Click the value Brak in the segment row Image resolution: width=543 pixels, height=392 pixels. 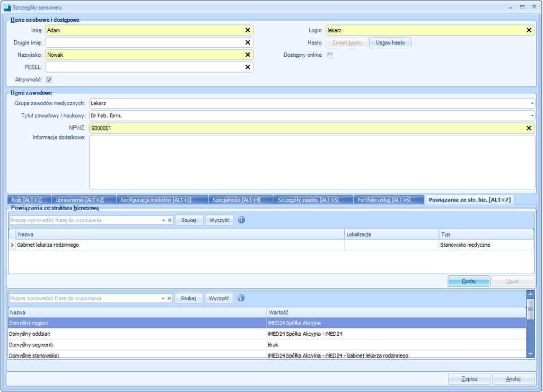coord(273,345)
